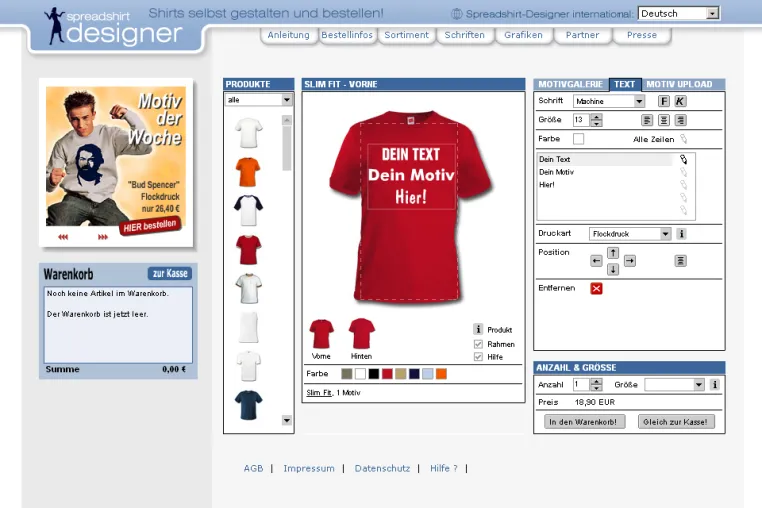Viewport: 762px width, 508px height.
Task: Open the Text tab
Action: tap(624, 84)
